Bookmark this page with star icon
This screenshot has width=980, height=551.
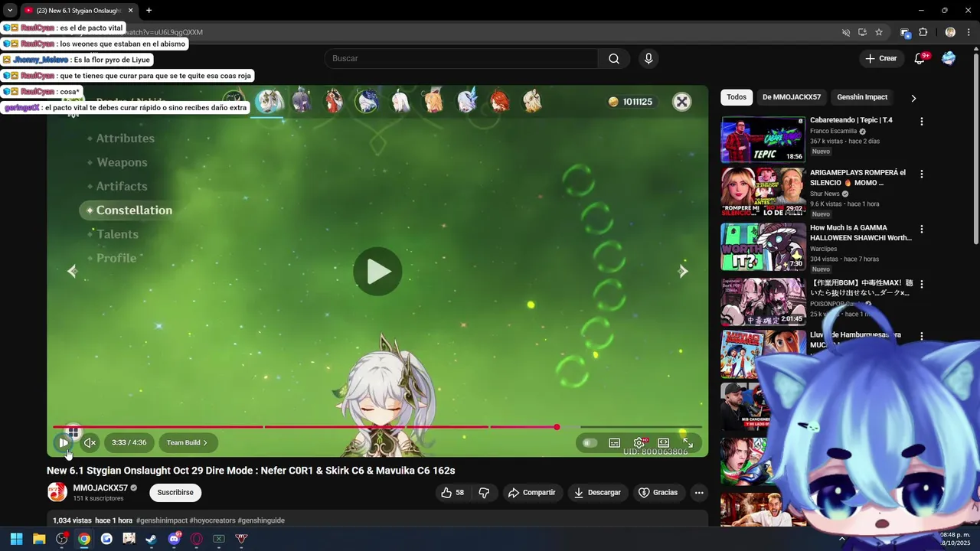(879, 32)
